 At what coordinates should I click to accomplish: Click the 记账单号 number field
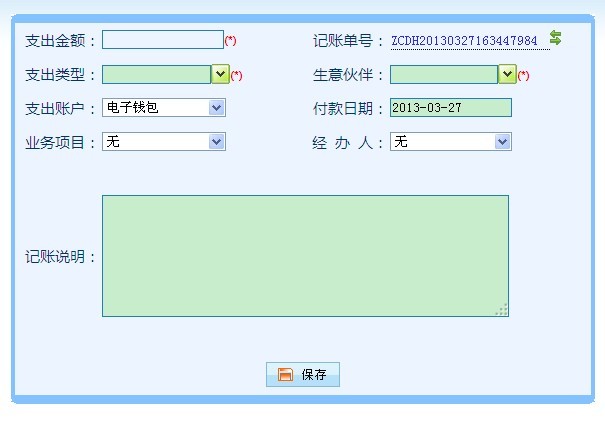click(464, 41)
